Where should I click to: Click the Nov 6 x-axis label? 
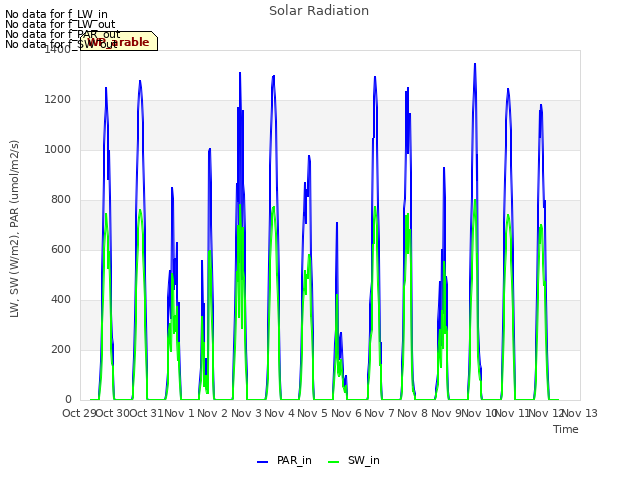pos(346,413)
